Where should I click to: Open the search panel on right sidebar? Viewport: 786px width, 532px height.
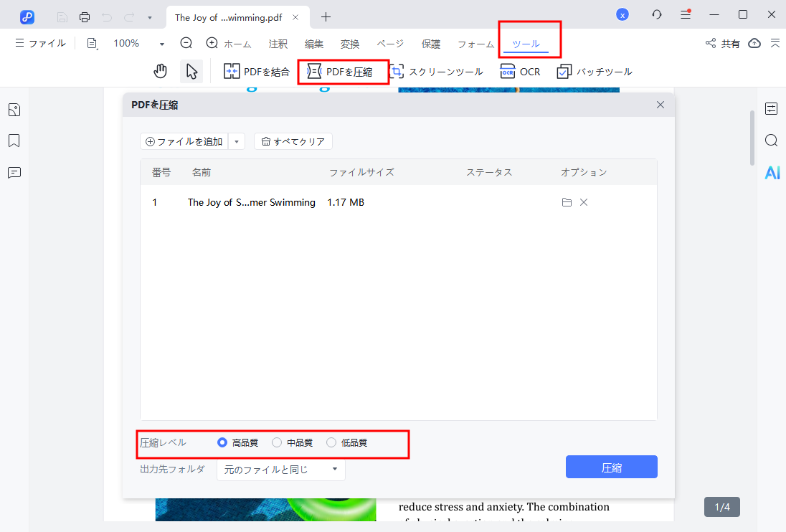pyautogui.click(x=771, y=141)
